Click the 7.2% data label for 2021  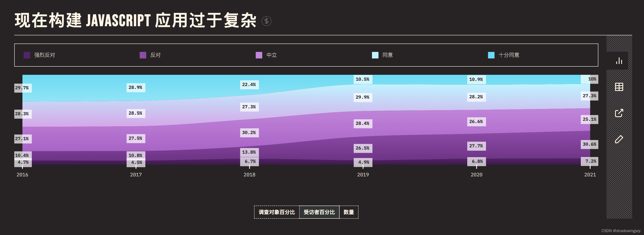point(589,161)
